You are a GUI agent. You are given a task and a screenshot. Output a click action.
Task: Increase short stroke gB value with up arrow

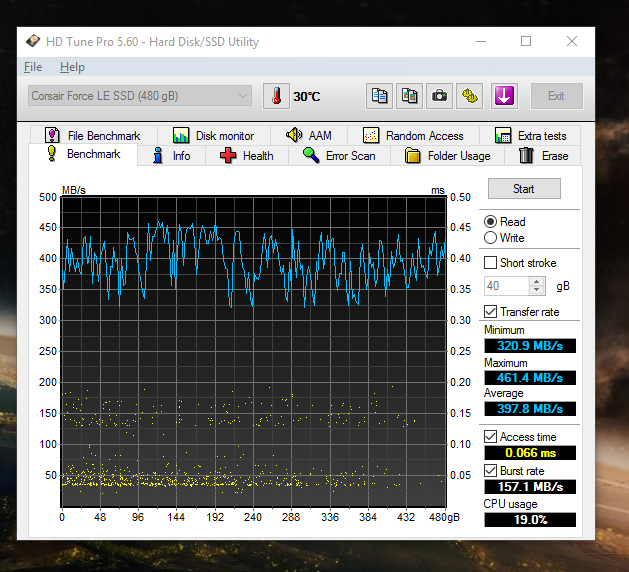click(537, 281)
